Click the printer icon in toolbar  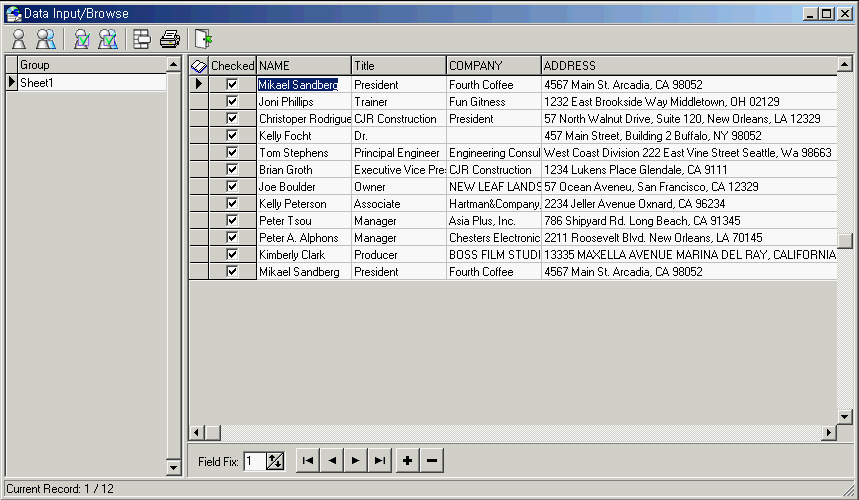(x=170, y=39)
